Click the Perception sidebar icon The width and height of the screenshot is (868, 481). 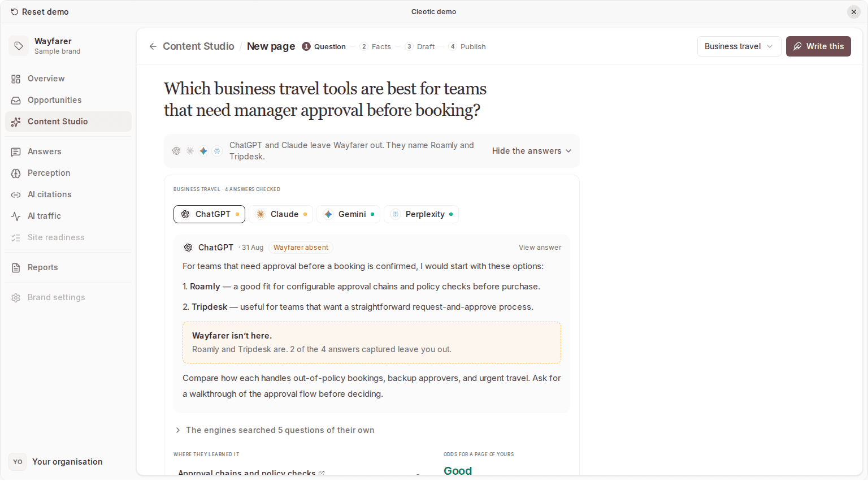pyautogui.click(x=16, y=174)
